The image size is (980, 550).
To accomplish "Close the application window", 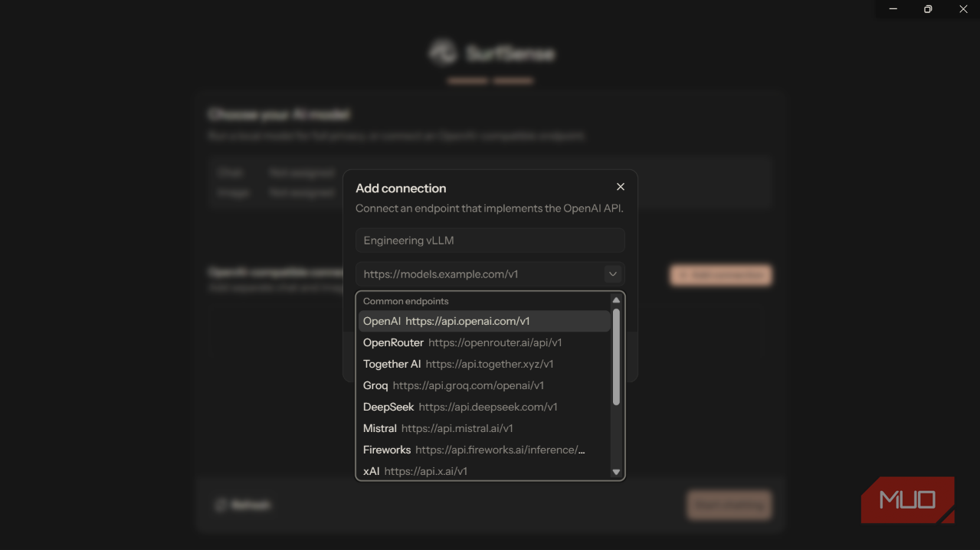I will [963, 9].
